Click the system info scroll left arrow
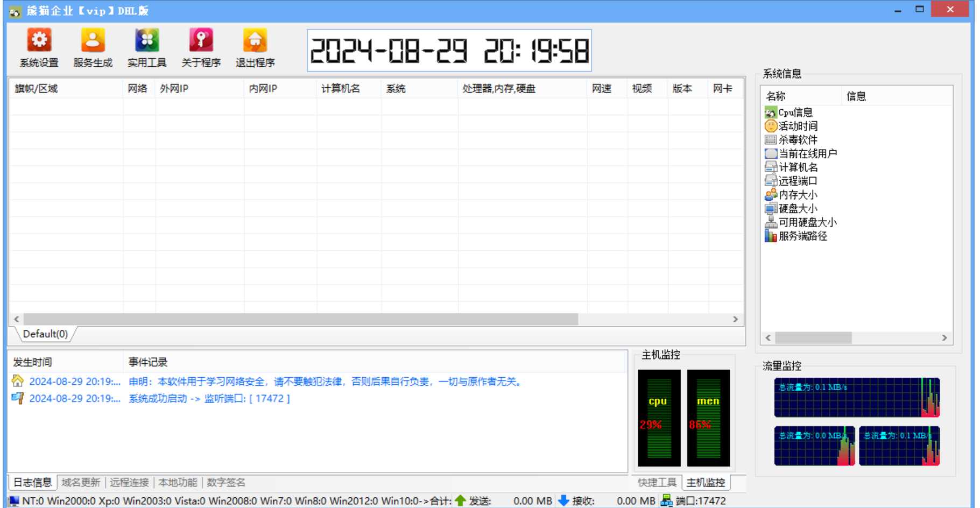Viewport: 980px width, 508px height. click(x=769, y=338)
